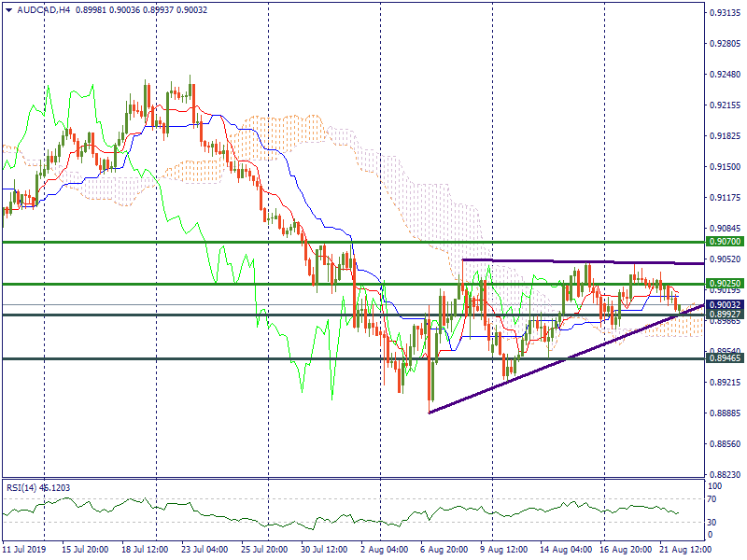Click the RSI 70 level label
The height and width of the screenshot is (560, 747).
point(715,499)
